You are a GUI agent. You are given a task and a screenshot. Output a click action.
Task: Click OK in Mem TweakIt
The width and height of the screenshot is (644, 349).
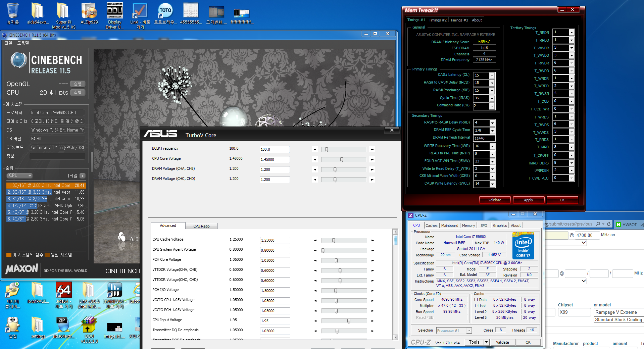pyautogui.click(x=562, y=200)
